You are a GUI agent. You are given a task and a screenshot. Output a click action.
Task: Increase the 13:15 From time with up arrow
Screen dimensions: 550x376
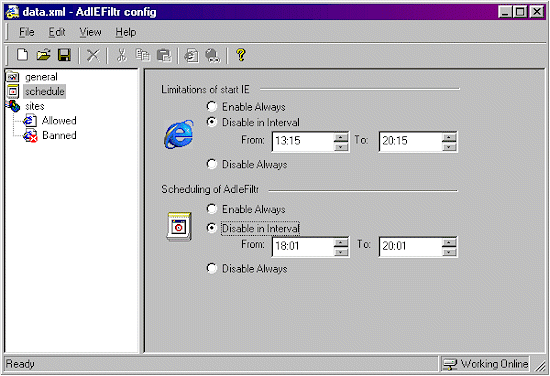(x=341, y=137)
